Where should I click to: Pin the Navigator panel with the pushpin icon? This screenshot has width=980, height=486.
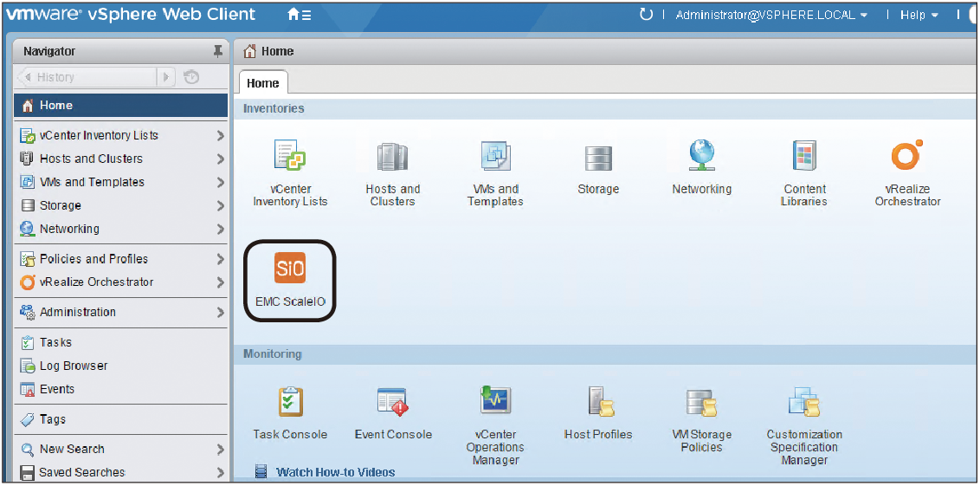click(217, 51)
